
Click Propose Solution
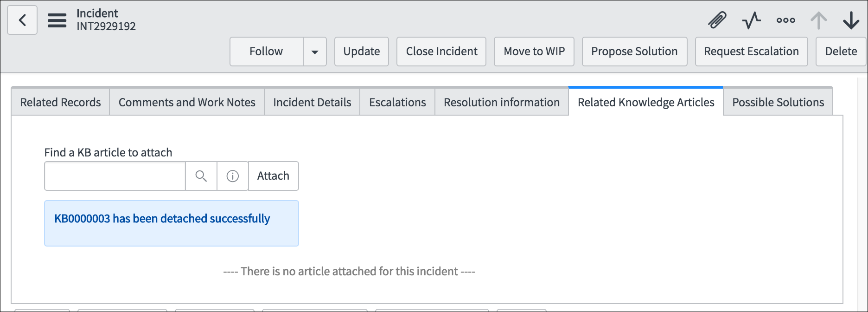tap(634, 52)
